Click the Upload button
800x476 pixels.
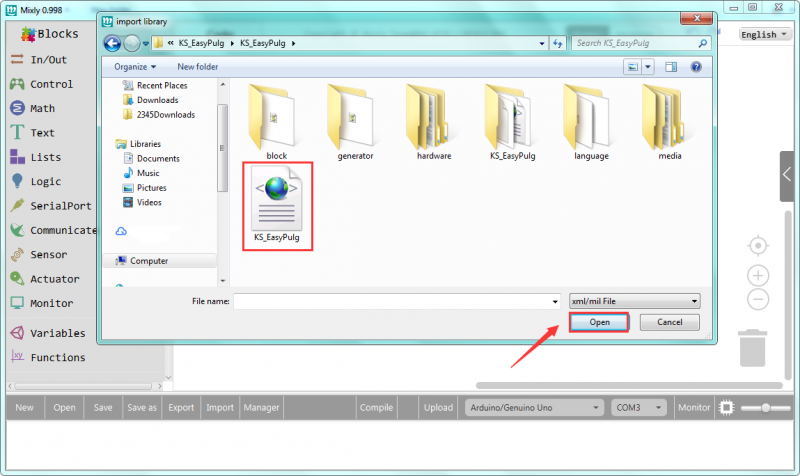(x=438, y=408)
